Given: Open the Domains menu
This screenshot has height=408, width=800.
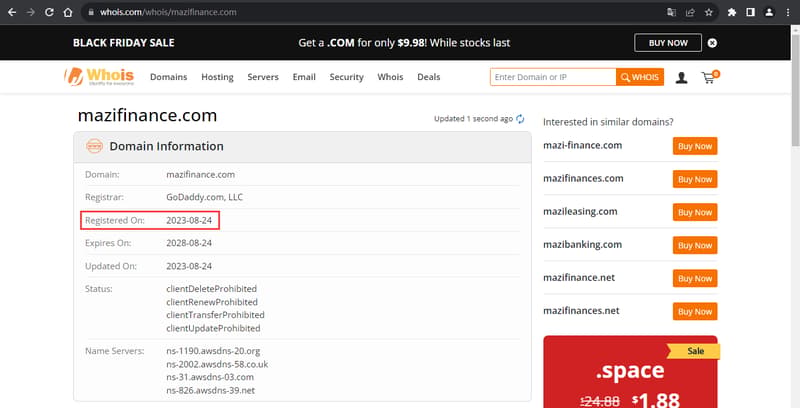Looking at the screenshot, I should [x=168, y=77].
